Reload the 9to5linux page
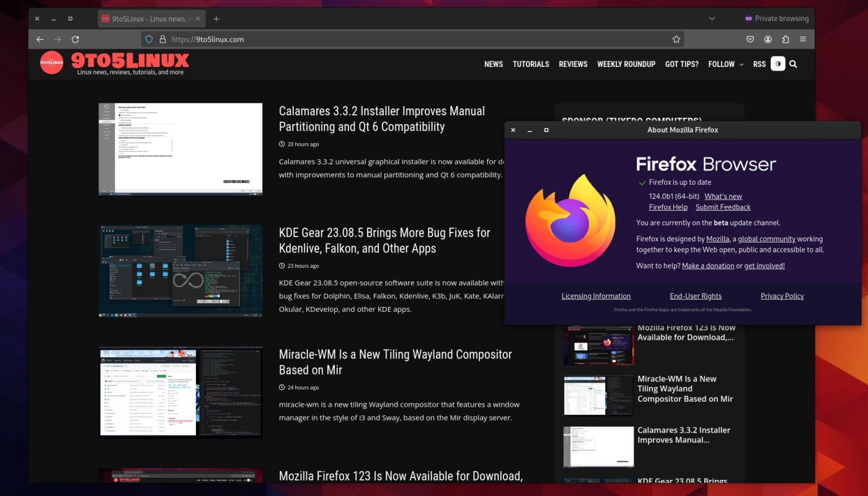This screenshot has width=868, height=496. pyautogui.click(x=75, y=39)
